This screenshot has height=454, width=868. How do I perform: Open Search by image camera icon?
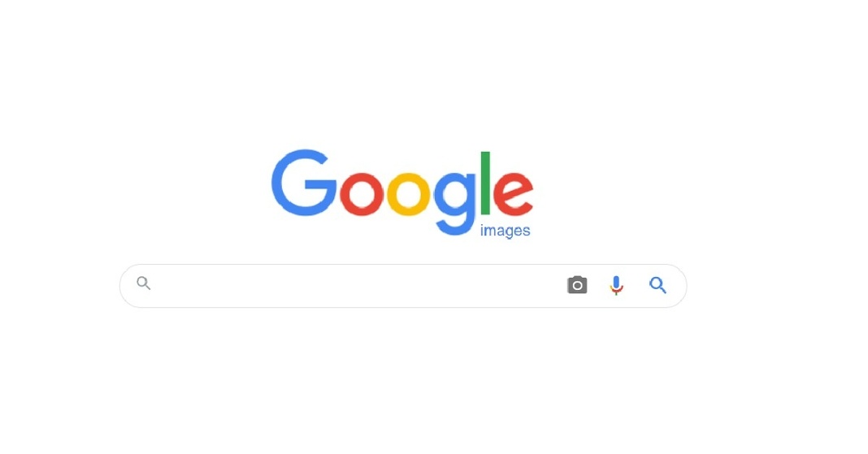[577, 285]
